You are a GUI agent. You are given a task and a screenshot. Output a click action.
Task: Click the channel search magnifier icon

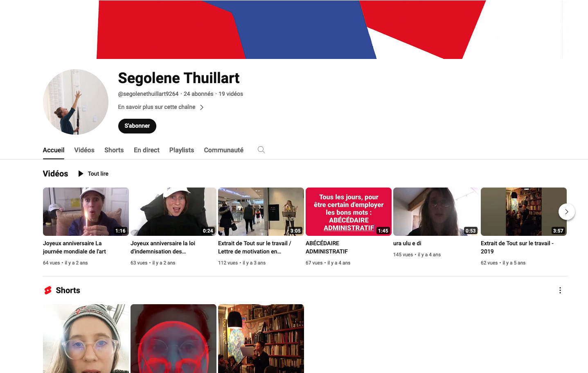coord(261,150)
